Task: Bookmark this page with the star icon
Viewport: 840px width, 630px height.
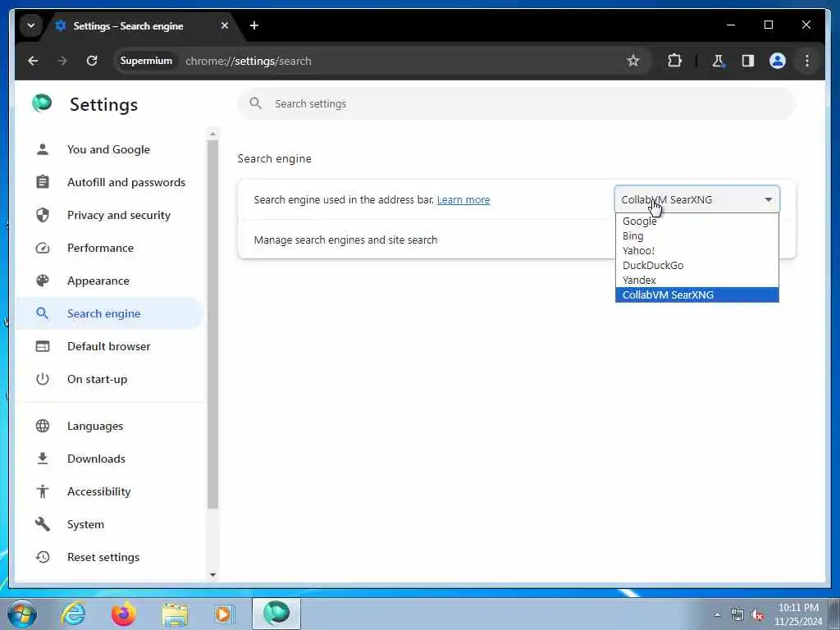Action: [x=633, y=61]
